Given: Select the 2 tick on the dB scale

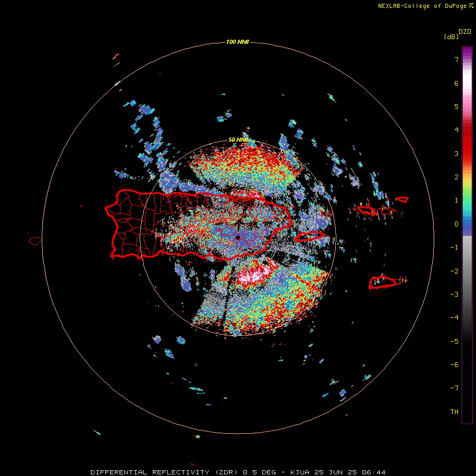Looking at the screenshot, I should [x=456, y=177].
